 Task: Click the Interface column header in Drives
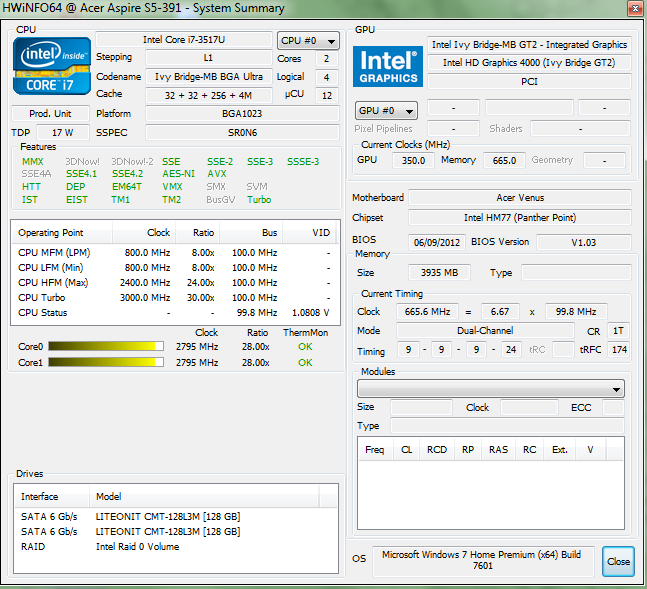52,497
